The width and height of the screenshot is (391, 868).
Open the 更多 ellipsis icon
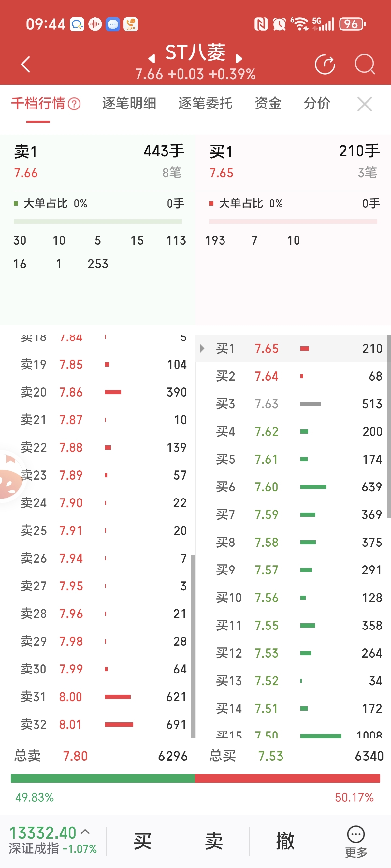pos(355,835)
